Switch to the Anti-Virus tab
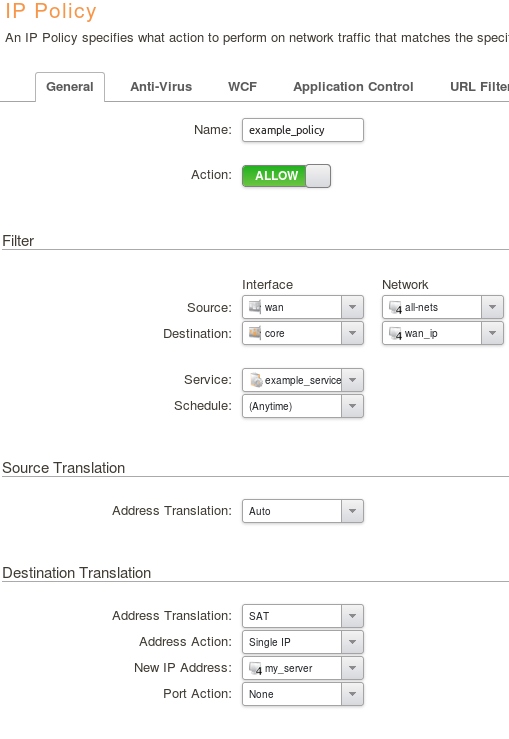The height and width of the screenshot is (739, 509). (x=161, y=87)
